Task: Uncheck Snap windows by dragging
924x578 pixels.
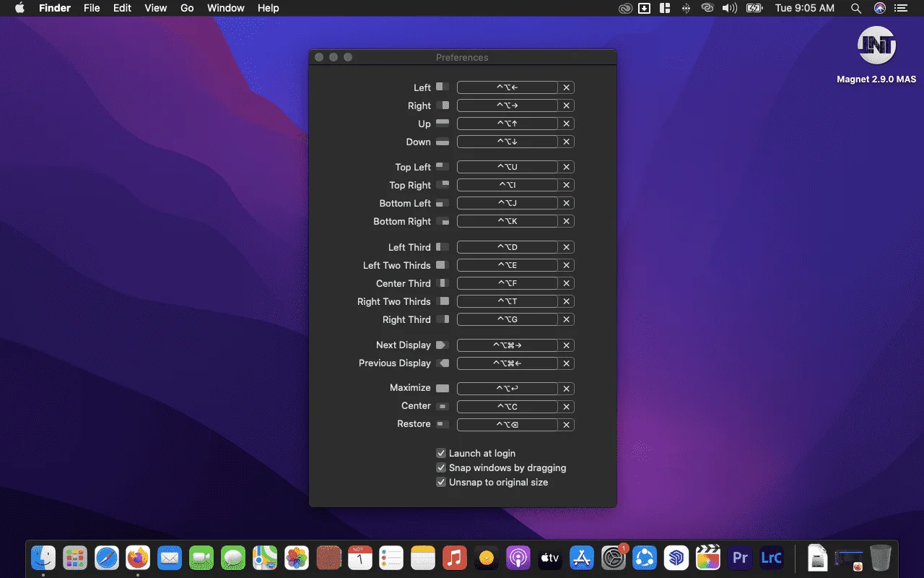Action: pyautogui.click(x=441, y=467)
